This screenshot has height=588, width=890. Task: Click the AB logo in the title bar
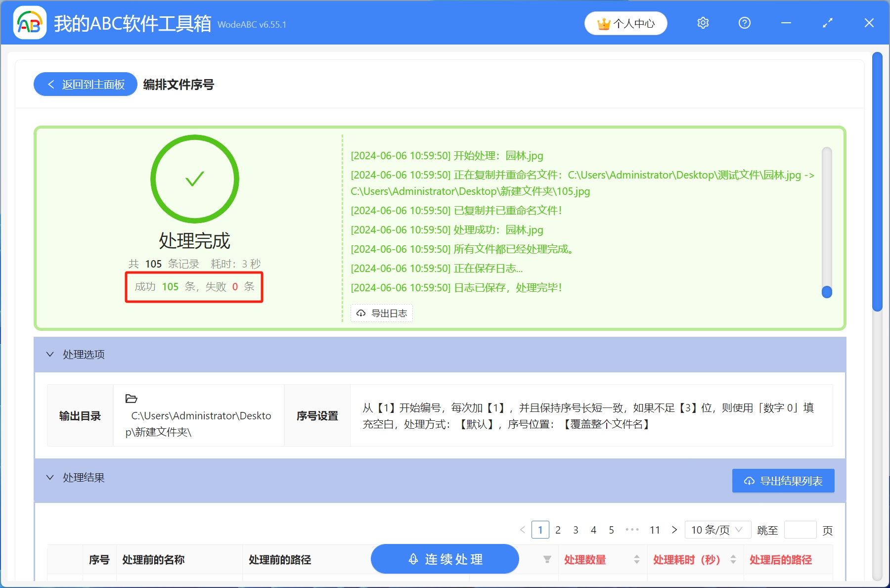(29, 23)
